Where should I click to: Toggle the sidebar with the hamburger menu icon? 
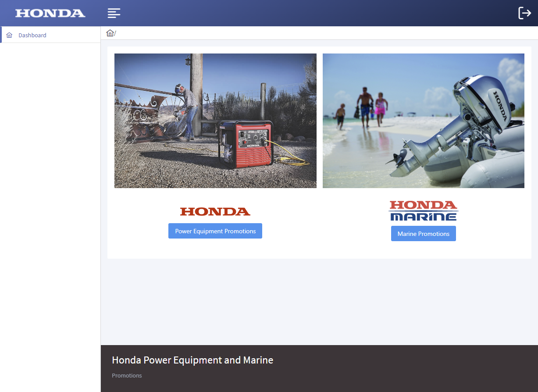(x=114, y=13)
